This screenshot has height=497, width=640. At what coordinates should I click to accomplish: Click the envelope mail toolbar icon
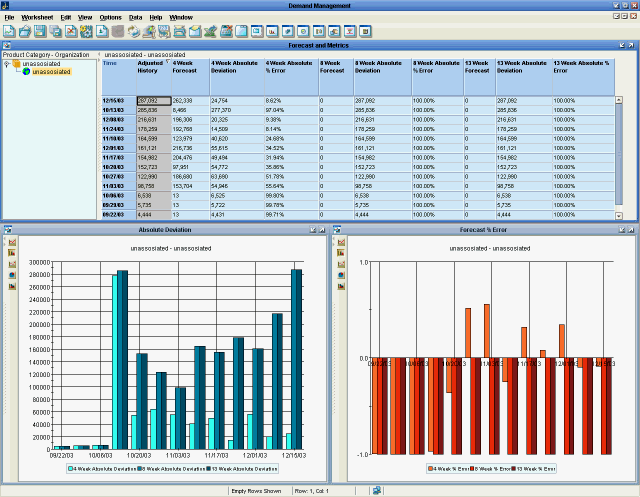click(x=195, y=31)
